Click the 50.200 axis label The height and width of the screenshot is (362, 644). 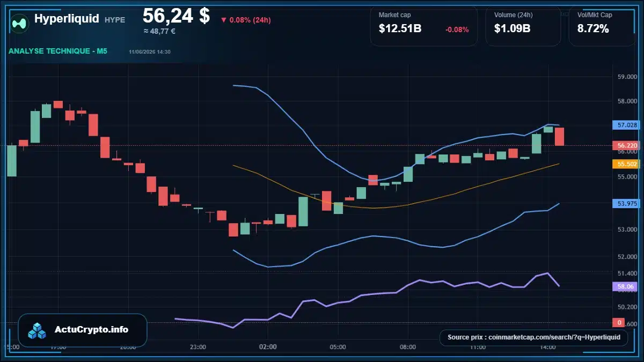pyautogui.click(x=627, y=307)
